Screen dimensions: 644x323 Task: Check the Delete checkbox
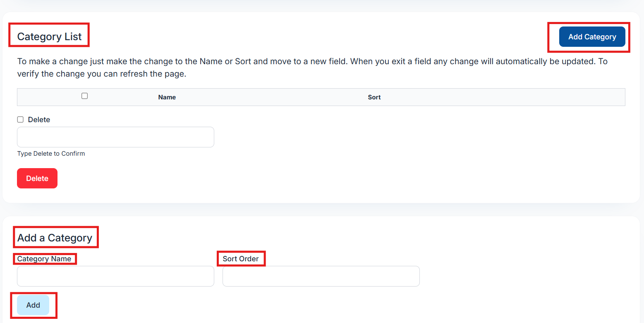(x=20, y=120)
